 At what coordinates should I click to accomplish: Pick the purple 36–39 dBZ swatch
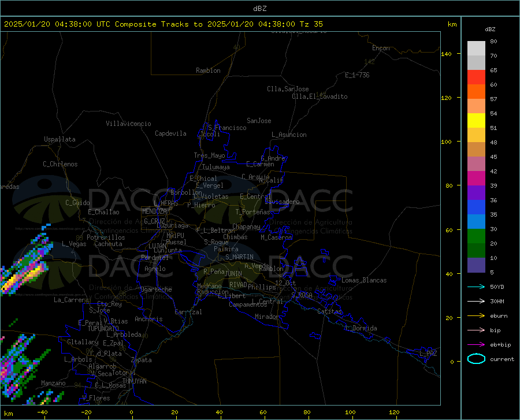click(476, 193)
